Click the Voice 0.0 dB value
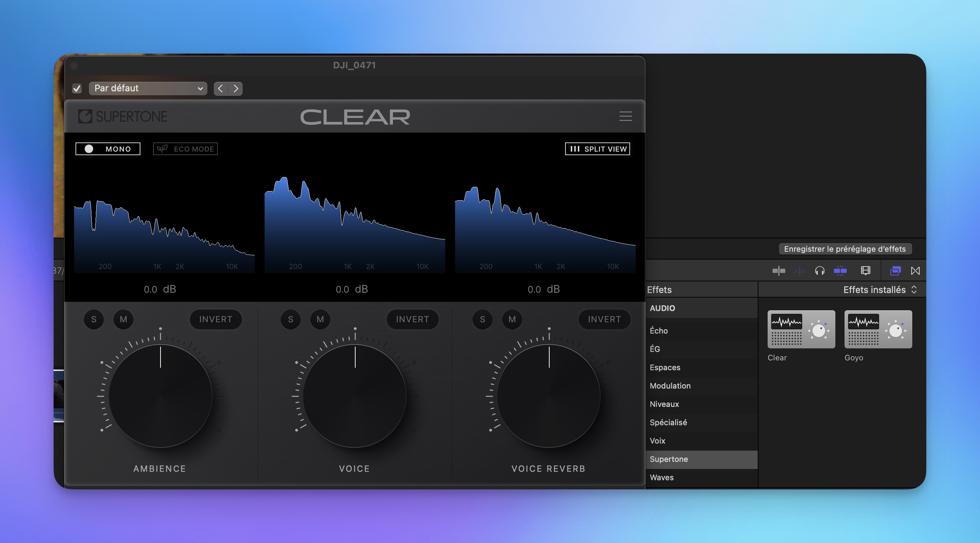980x543 pixels. 351,289
